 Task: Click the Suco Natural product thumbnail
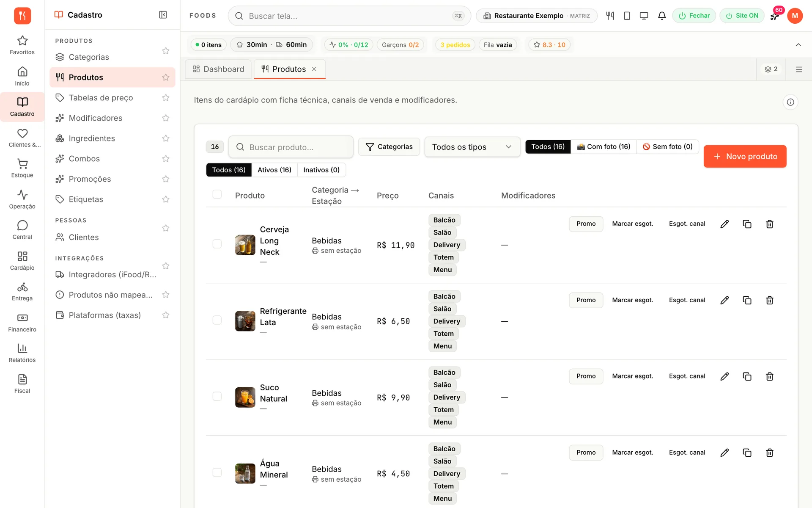pos(245,397)
